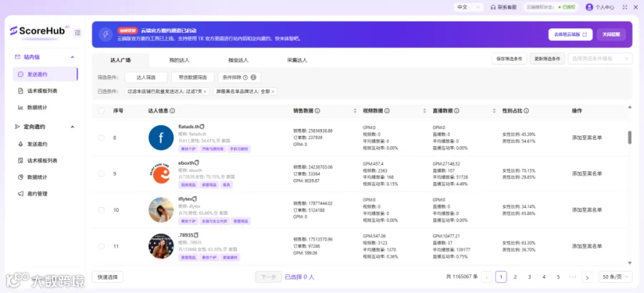Tick the checkbox for row 11

coord(102,246)
